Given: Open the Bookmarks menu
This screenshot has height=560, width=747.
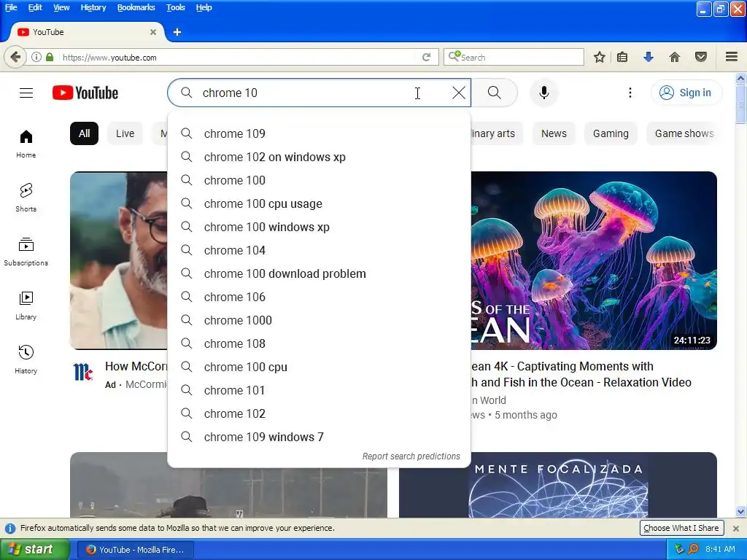Looking at the screenshot, I should pos(136,7).
